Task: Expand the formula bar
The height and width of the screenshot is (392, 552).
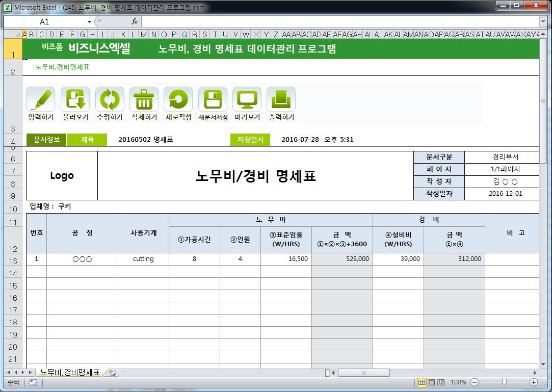Action: coord(543,22)
